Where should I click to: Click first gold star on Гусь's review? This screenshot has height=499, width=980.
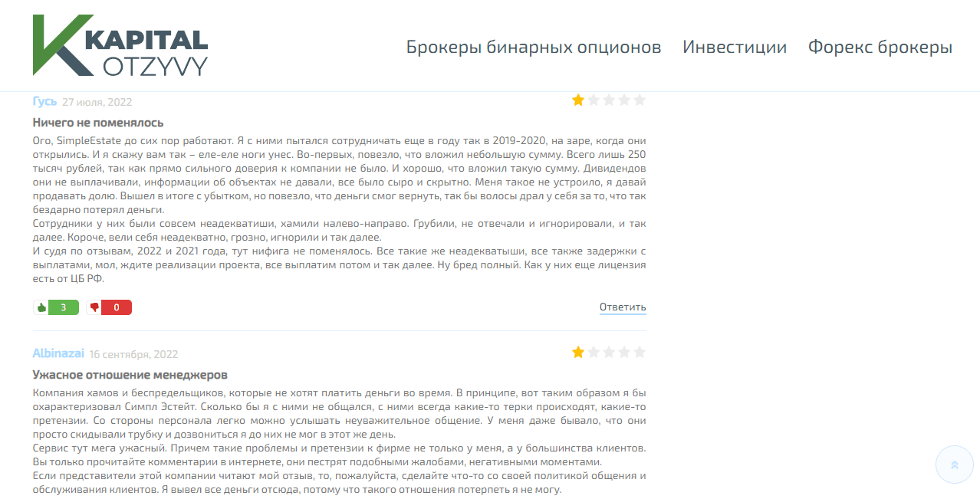tap(578, 100)
